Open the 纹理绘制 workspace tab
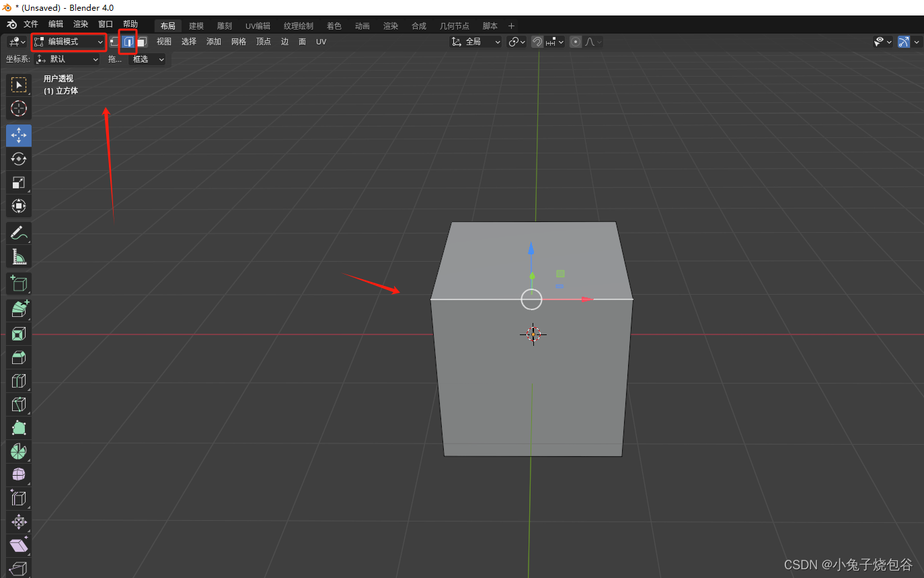Screen dimensions: 924x578 299,26
